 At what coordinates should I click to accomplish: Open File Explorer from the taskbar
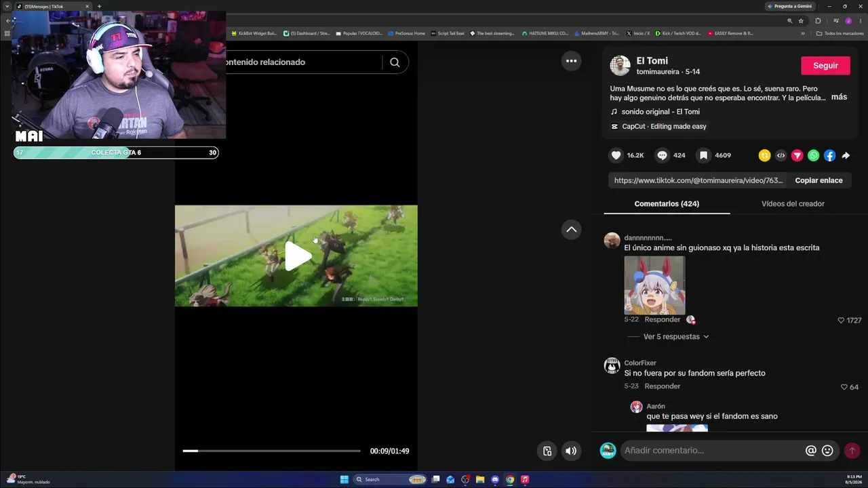(x=480, y=479)
